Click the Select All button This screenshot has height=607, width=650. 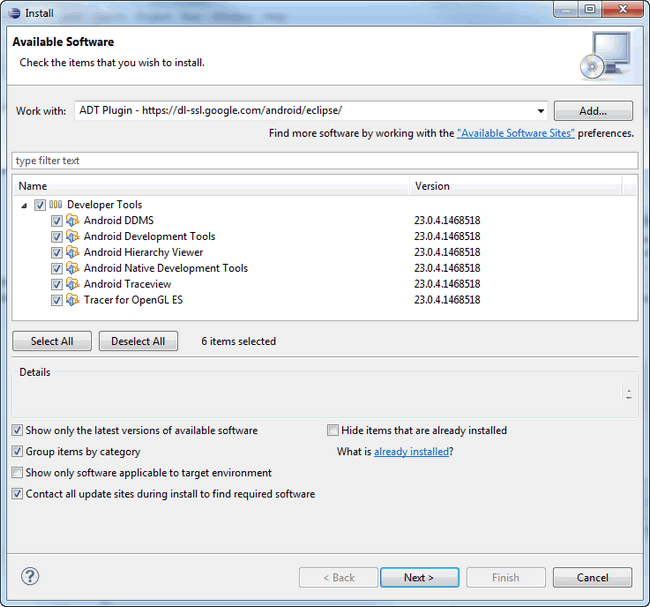point(52,341)
